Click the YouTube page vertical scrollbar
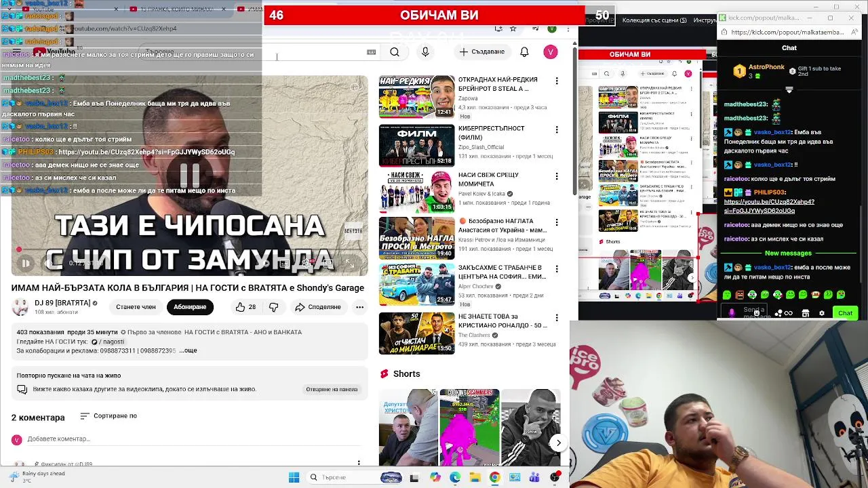The image size is (868, 488). tap(575, 122)
